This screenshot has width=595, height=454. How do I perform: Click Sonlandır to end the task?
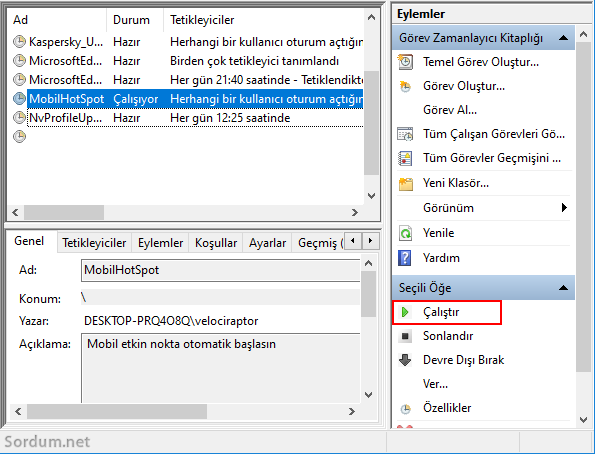pos(448,336)
